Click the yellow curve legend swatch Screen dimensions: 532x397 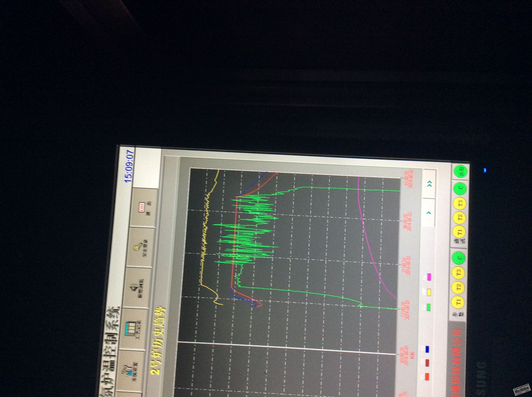coord(429,292)
